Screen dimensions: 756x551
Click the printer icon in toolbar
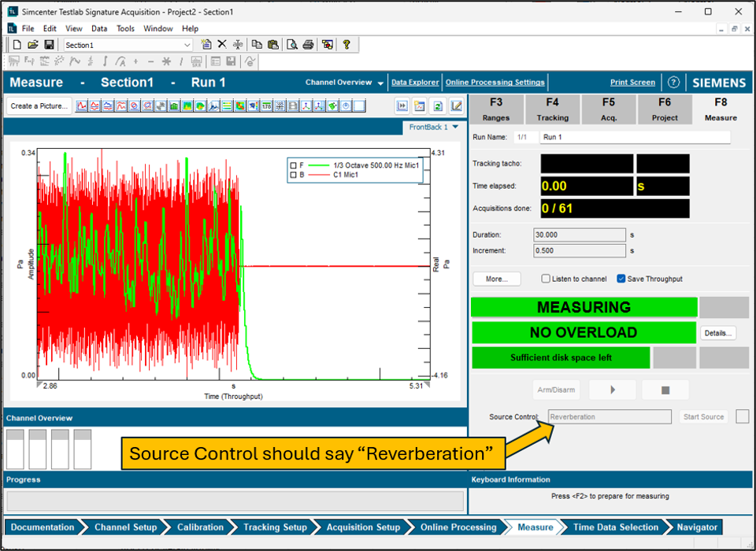click(309, 45)
